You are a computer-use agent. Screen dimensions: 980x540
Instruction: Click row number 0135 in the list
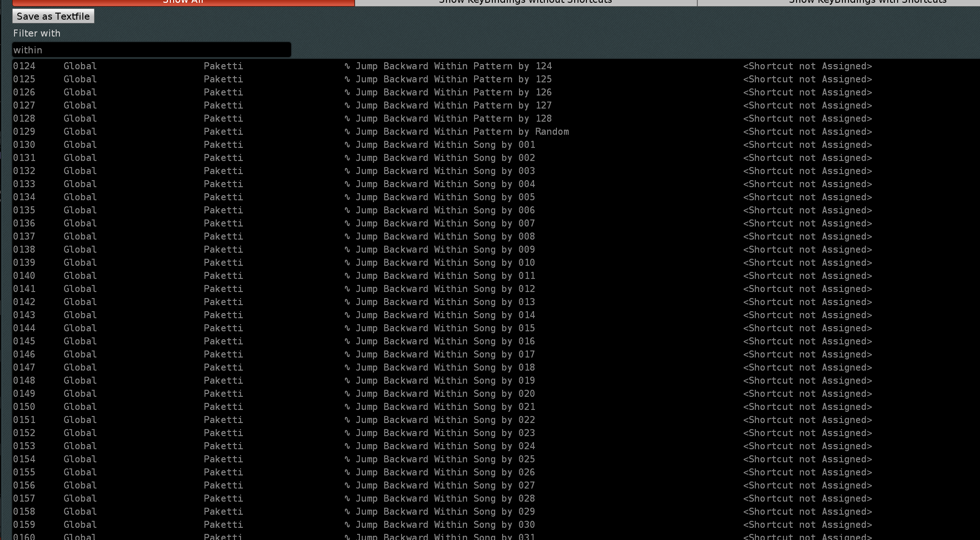[x=24, y=211]
